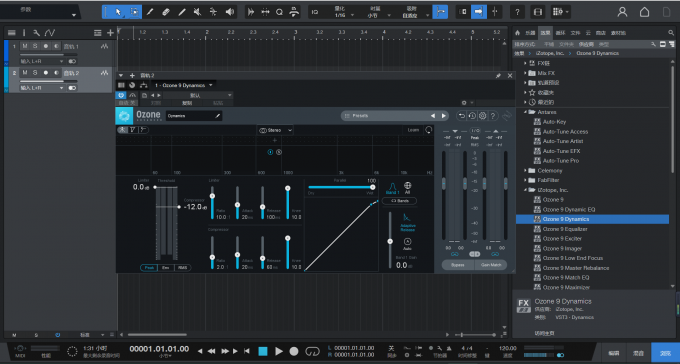Open the browser Instruments tab

coord(530,33)
